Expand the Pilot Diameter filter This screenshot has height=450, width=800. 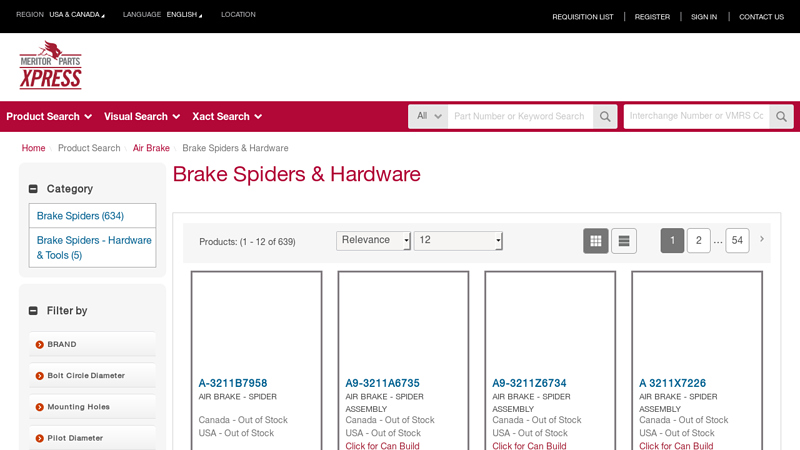point(92,438)
